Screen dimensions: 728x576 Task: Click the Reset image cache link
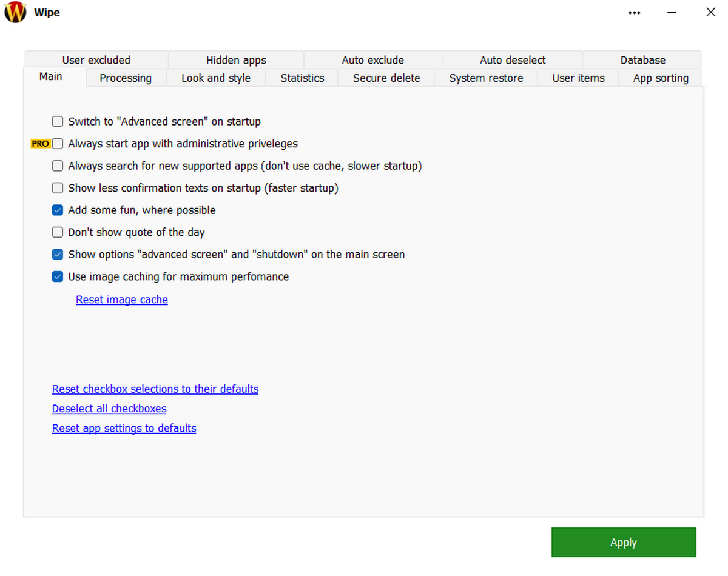coord(122,300)
